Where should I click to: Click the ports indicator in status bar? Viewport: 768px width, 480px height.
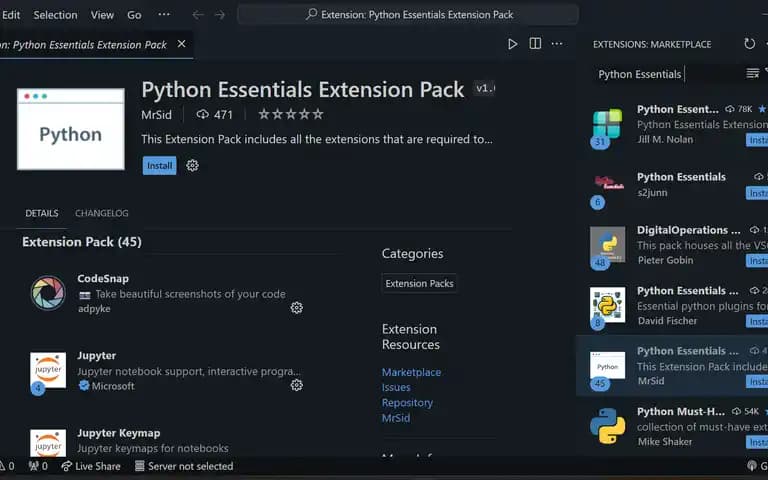(38, 466)
